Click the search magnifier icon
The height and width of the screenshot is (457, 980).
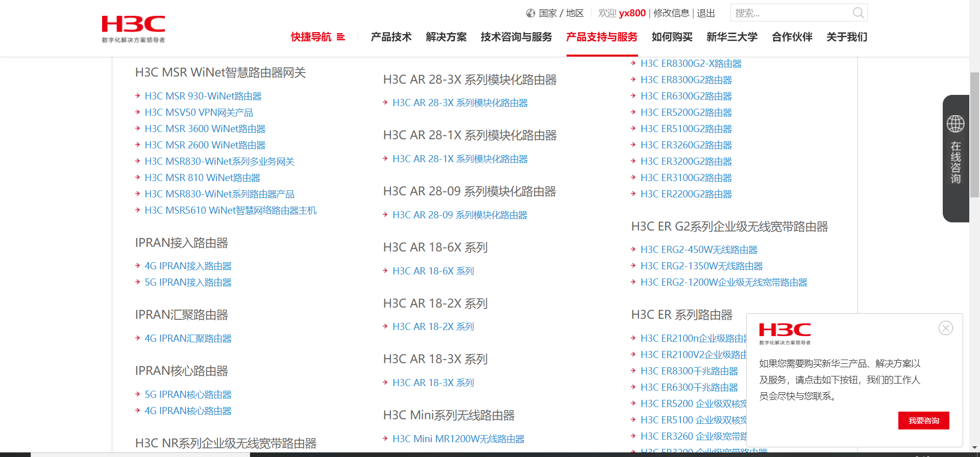(858, 13)
